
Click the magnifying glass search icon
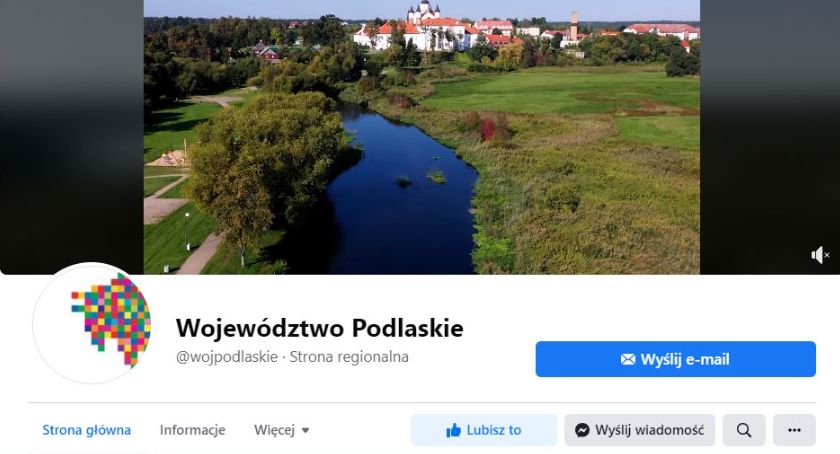click(x=744, y=430)
